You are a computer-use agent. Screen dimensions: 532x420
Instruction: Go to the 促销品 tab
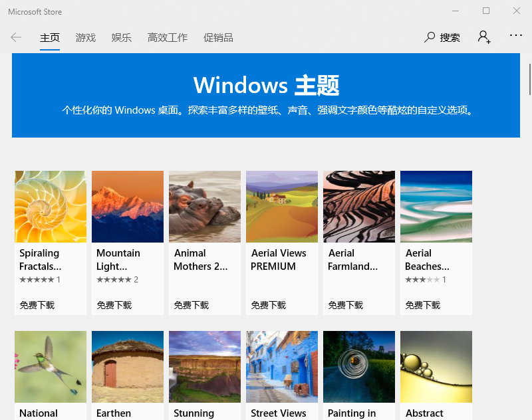tap(218, 38)
